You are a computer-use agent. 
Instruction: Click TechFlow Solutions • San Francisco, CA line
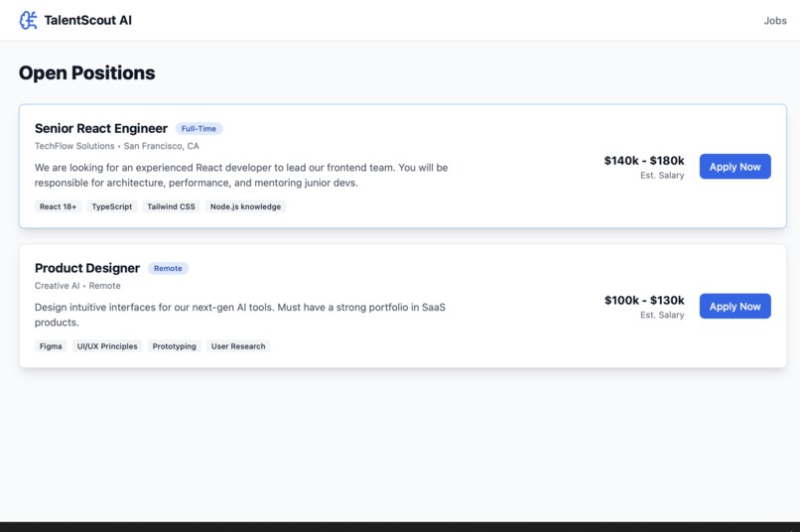117,146
